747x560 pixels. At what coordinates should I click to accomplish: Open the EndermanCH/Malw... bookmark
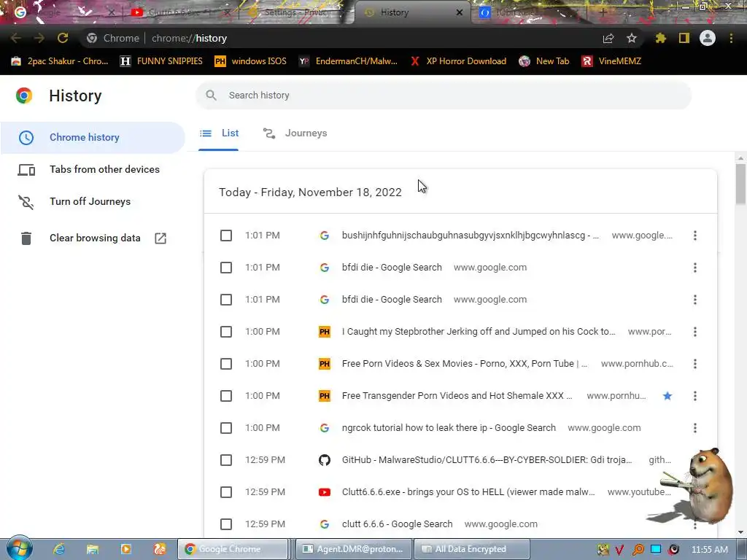[348, 61]
